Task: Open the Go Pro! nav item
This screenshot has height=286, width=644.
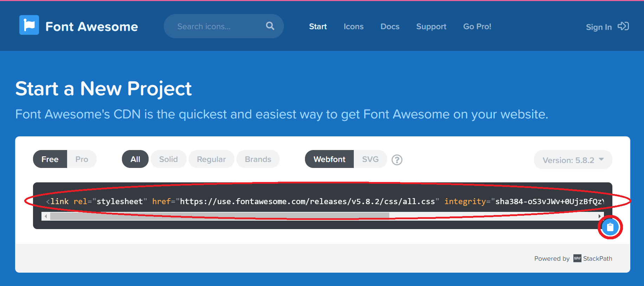Action: (477, 27)
